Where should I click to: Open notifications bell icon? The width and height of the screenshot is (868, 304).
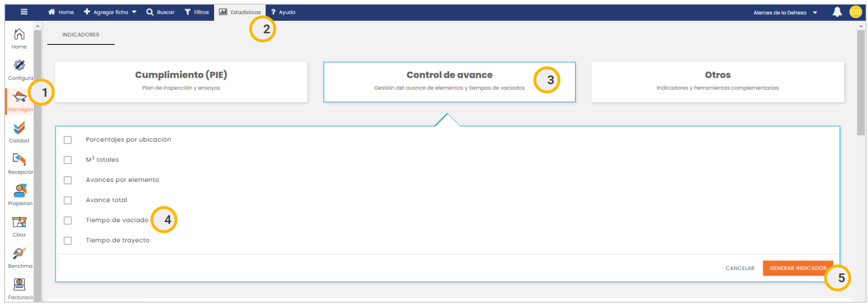coord(837,12)
